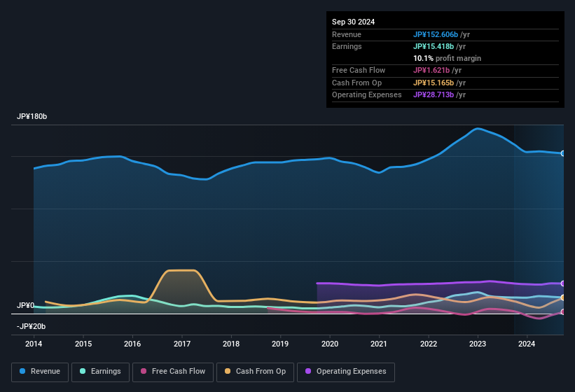
Task: Click the 2023 year axis label
Action: click(478, 344)
